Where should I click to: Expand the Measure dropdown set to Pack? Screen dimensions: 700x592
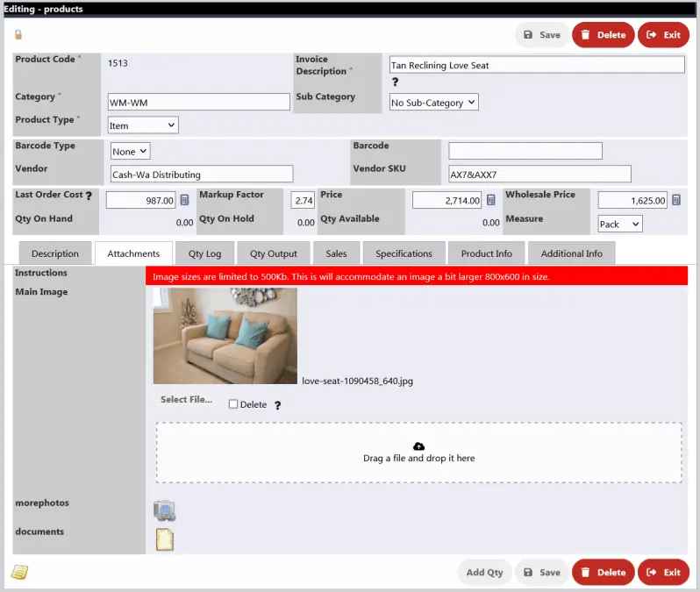tap(619, 224)
